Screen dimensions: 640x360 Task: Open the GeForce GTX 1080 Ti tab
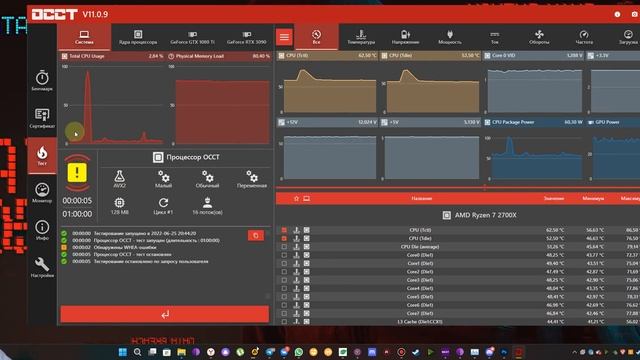click(x=192, y=37)
